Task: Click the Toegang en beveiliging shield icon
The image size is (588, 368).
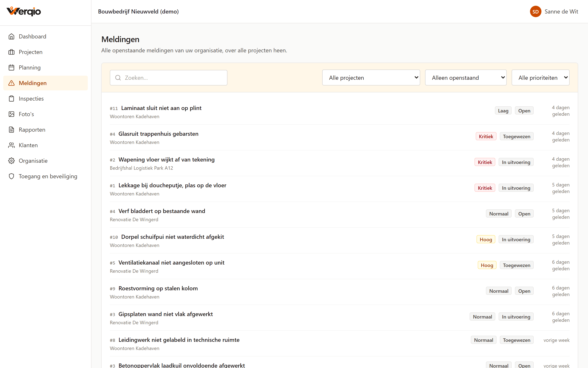Action: [11, 176]
